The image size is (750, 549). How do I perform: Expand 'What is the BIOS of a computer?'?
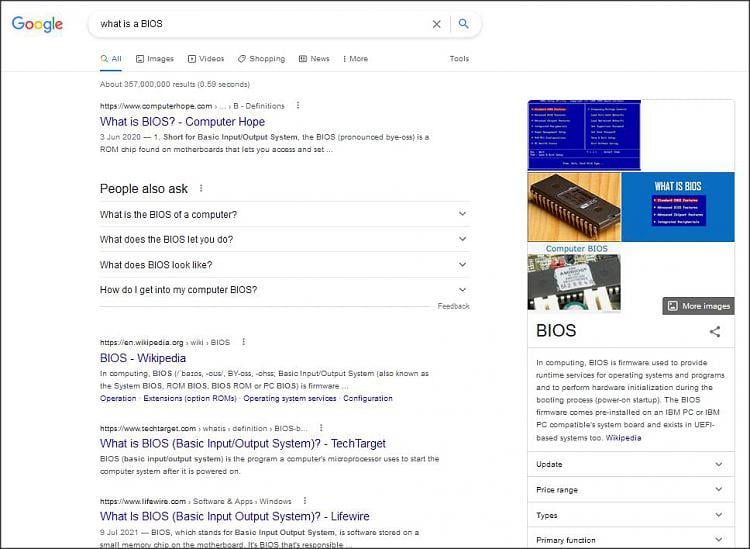click(285, 214)
